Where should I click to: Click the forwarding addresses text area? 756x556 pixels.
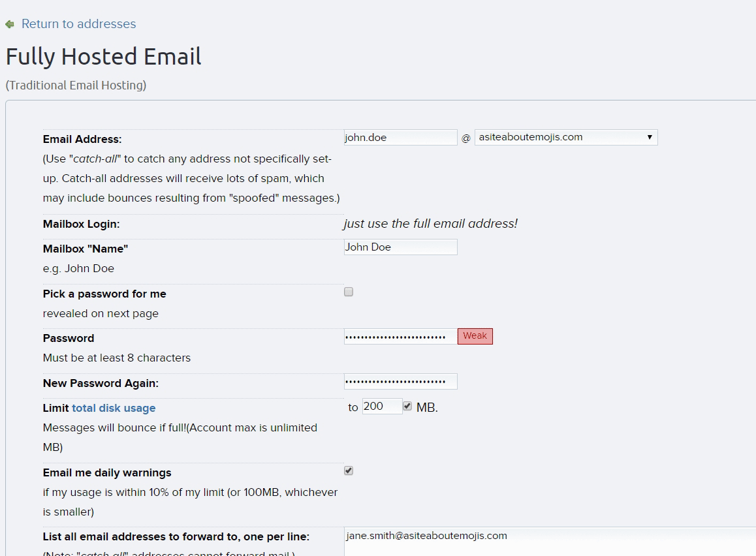[548, 542]
